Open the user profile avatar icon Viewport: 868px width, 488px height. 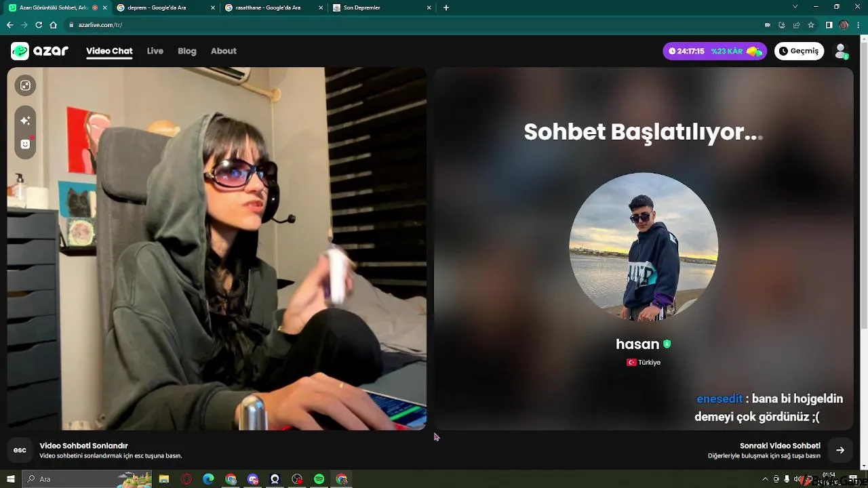point(841,51)
